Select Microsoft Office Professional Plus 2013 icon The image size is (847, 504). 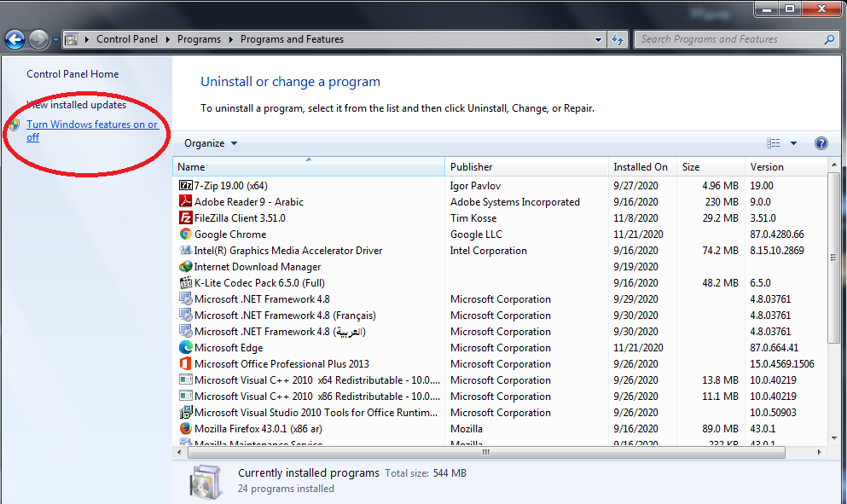click(x=185, y=363)
